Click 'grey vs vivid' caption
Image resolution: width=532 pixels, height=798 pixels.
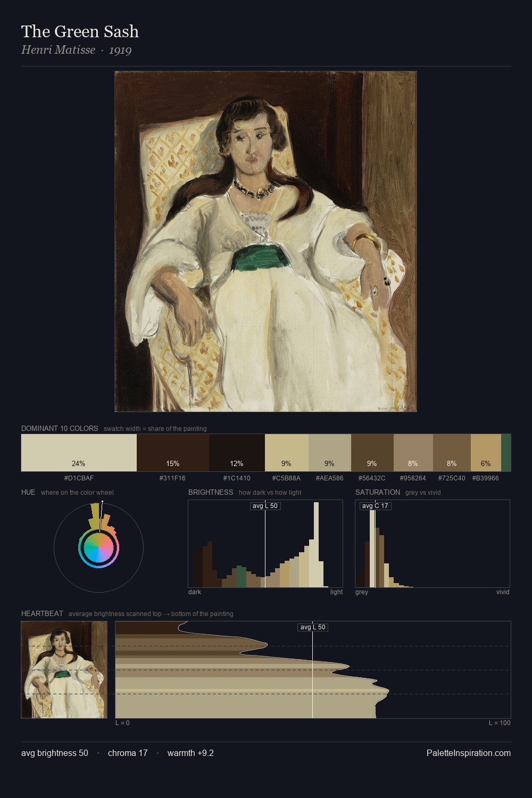(423, 493)
